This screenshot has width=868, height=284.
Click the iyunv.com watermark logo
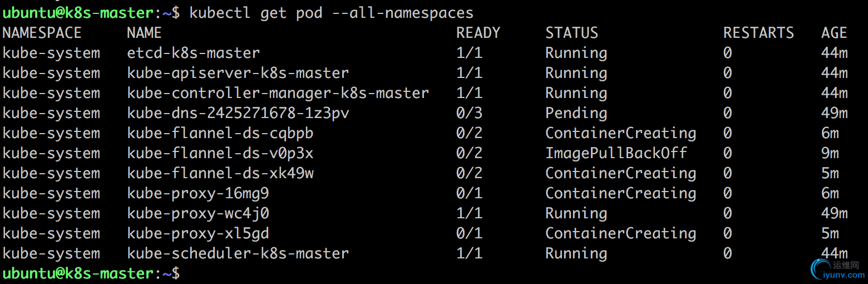[x=837, y=269]
